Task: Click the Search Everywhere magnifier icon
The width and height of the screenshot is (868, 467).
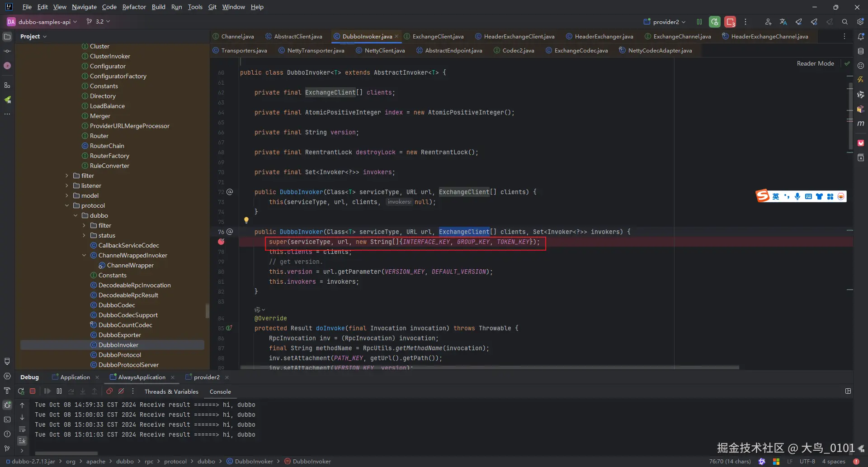Action: [844, 22]
